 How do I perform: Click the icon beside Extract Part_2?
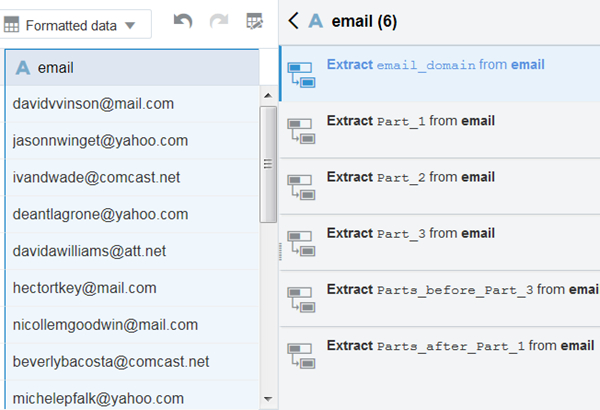[x=301, y=184]
